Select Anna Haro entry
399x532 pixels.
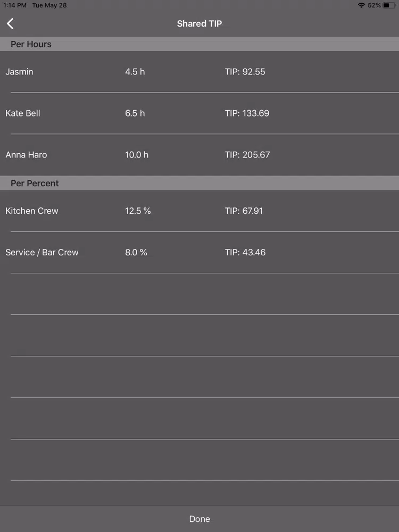pos(26,155)
